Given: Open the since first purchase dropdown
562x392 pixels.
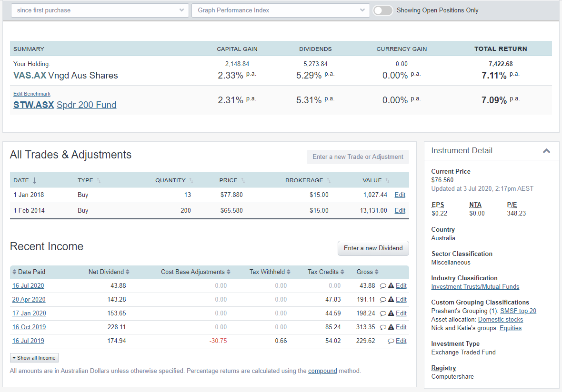Looking at the screenshot, I should (100, 10).
